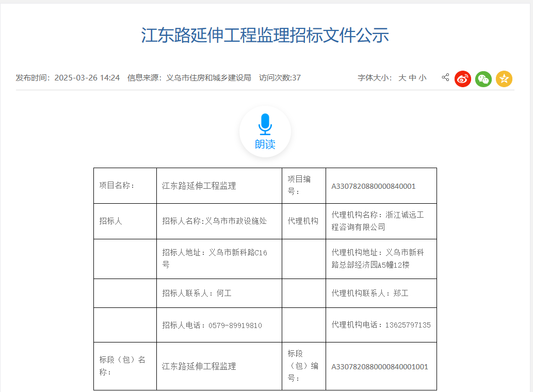This screenshot has height=392, width=533.
Task: Click the section name cell beside 标段（包）名称
Action: coord(219,366)
